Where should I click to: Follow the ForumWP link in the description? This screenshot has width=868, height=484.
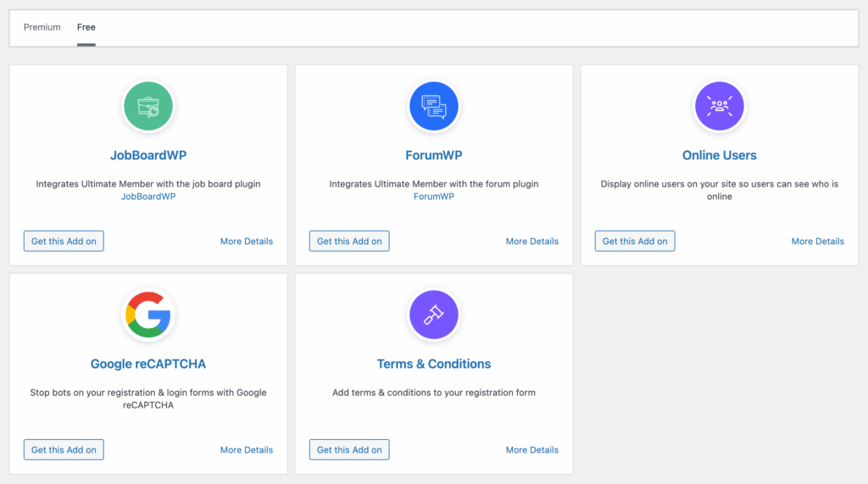click(433, 197)
